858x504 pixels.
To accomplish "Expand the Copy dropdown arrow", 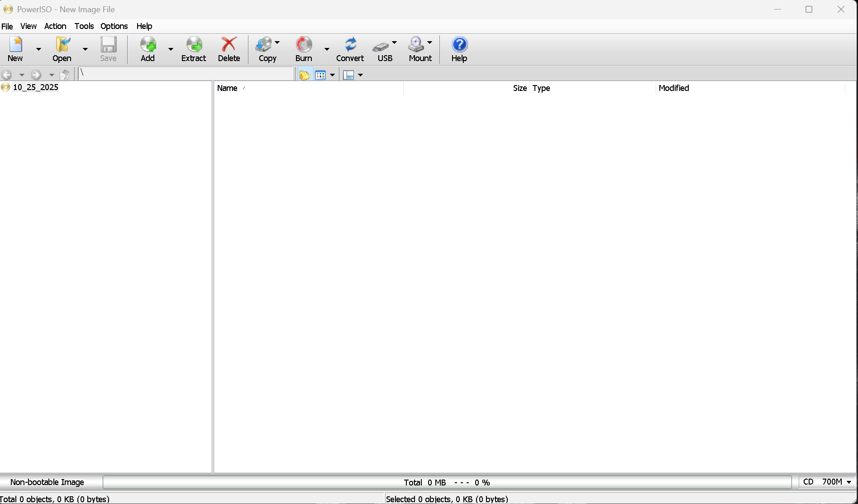I will [277, 43].
